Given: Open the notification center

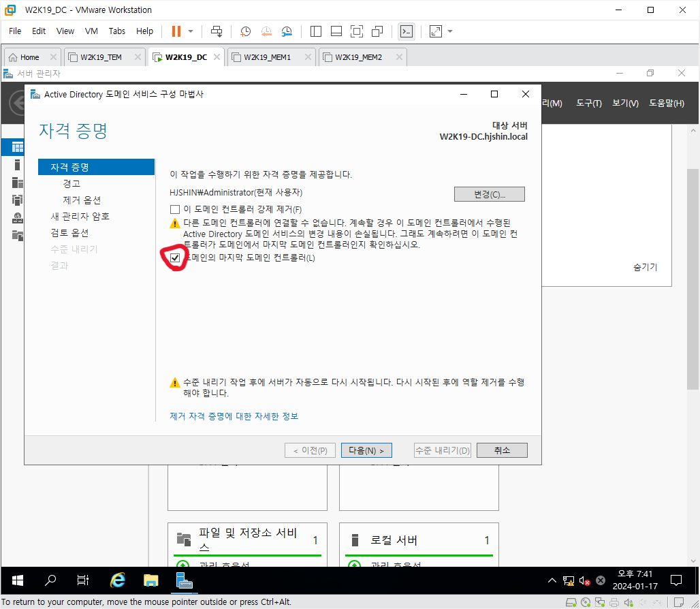Looking at the screenshot, I should click(676, 580).
